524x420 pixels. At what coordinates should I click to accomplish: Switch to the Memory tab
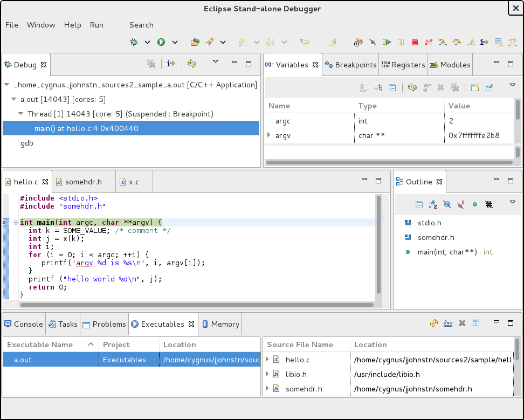click(220, 324)
